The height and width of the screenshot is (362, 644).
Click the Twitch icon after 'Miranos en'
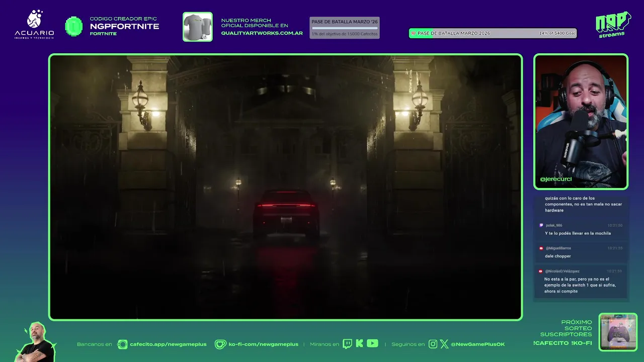tap(347, 344)
